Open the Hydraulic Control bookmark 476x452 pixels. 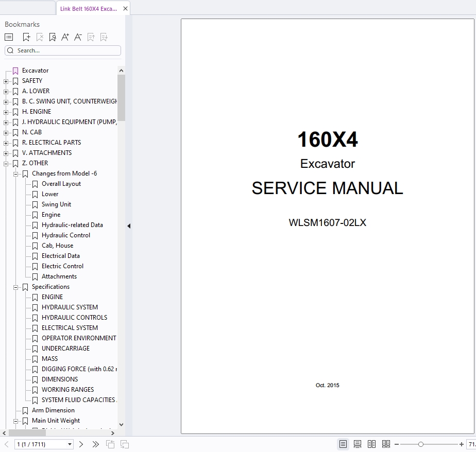click(66, 235)
